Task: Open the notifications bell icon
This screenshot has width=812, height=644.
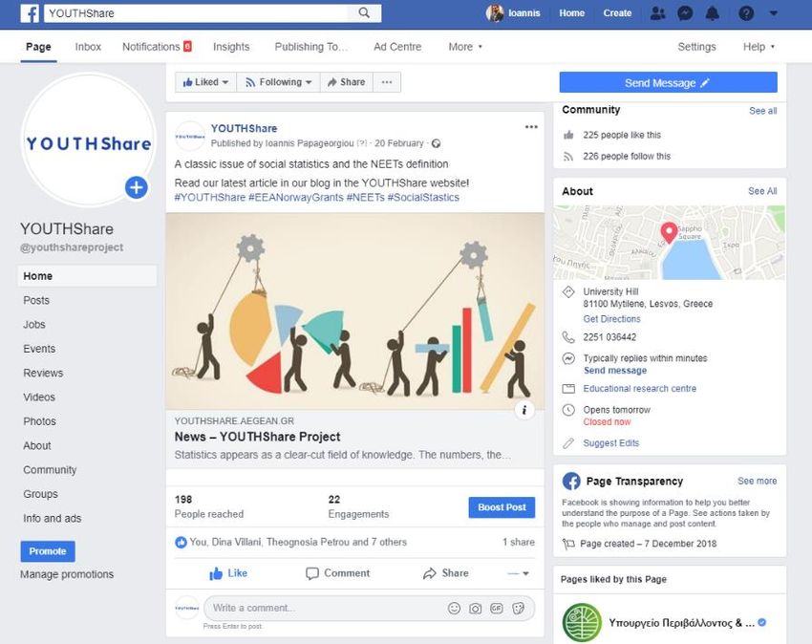Action: (x=713, y=13)
